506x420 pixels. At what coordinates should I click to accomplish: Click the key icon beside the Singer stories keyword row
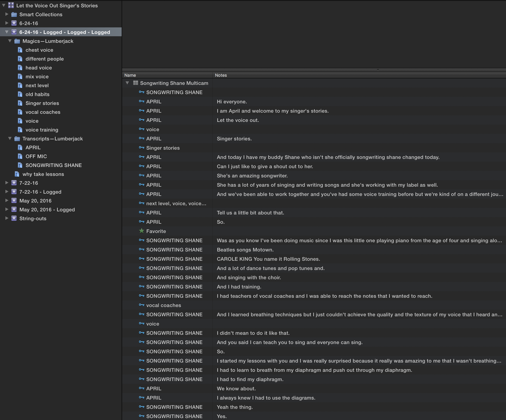[x=142, y=148]
